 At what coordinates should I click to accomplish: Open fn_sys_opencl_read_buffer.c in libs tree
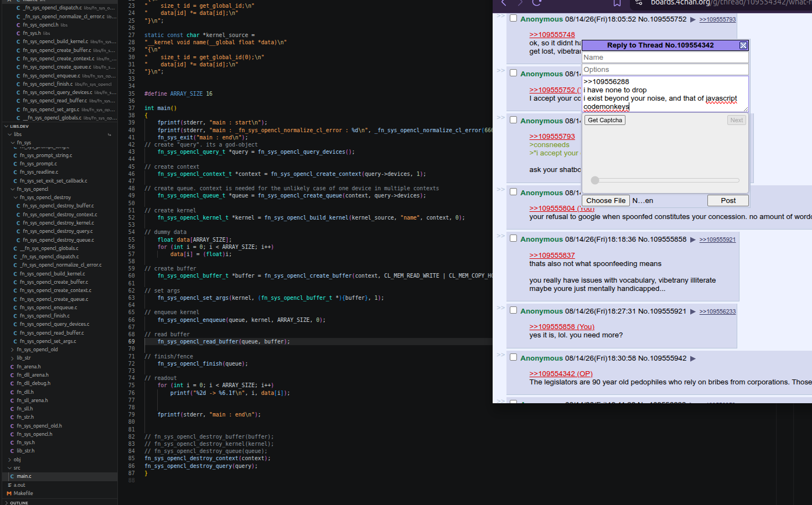pos(51,333)
